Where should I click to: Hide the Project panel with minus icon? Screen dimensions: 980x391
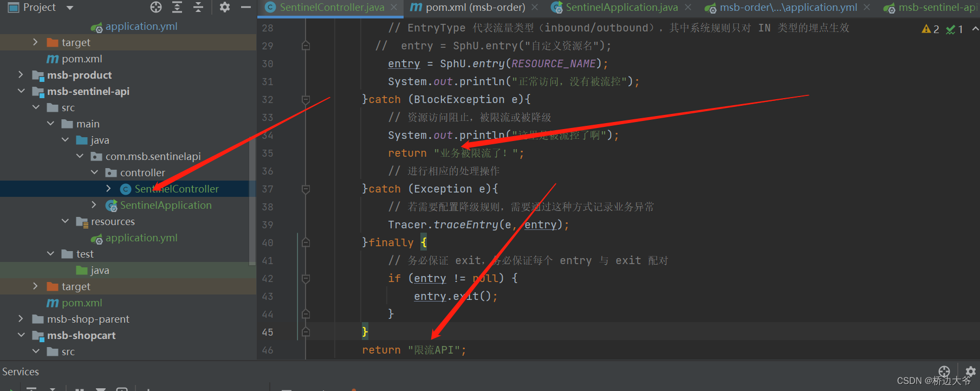[245, 7]
